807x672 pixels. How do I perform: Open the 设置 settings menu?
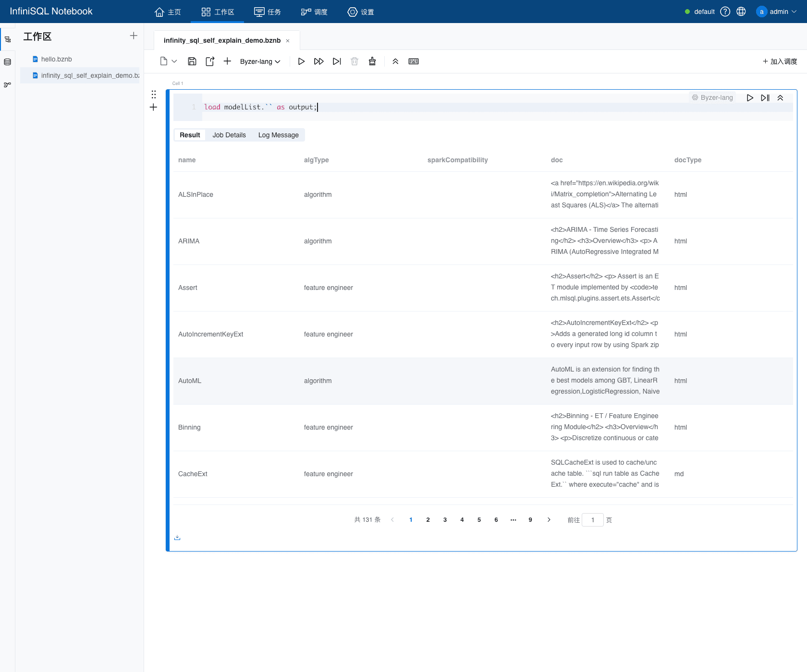click(361, 12)
